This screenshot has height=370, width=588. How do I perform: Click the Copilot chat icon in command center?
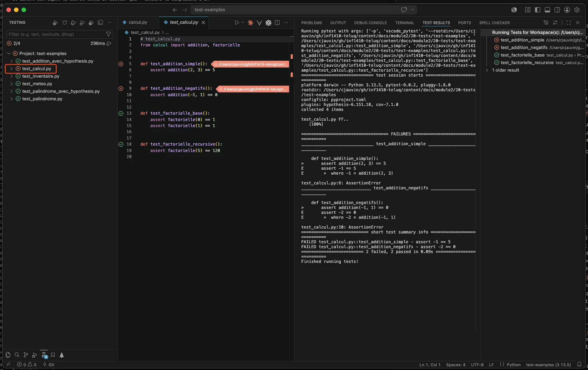(404, 10)
